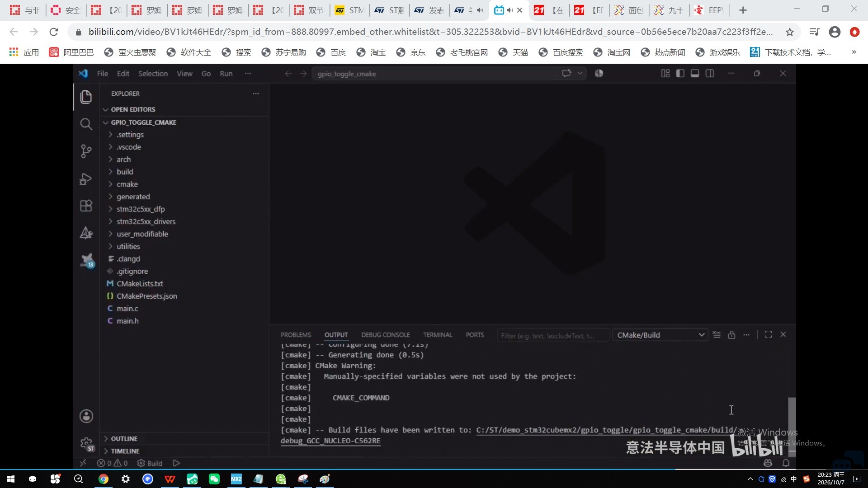Open the Accounts icon in activity bar
The height and width of the screenshot is (488, 868).
tap(86, 416)
